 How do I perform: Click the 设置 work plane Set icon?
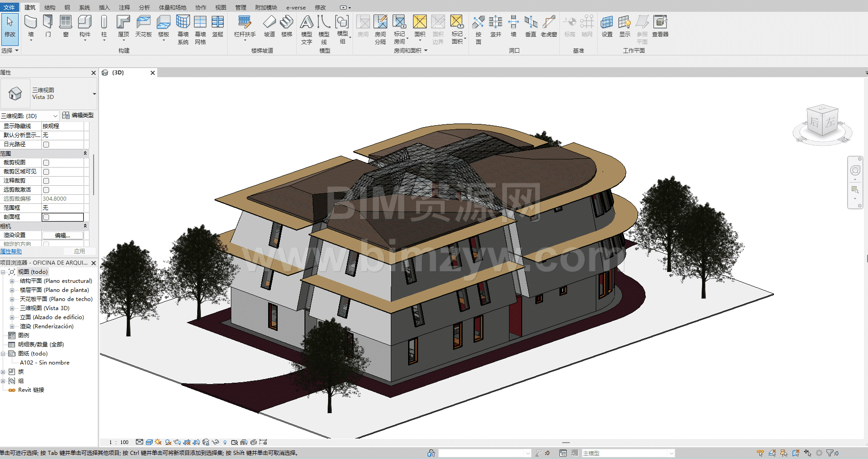(607, 26)
